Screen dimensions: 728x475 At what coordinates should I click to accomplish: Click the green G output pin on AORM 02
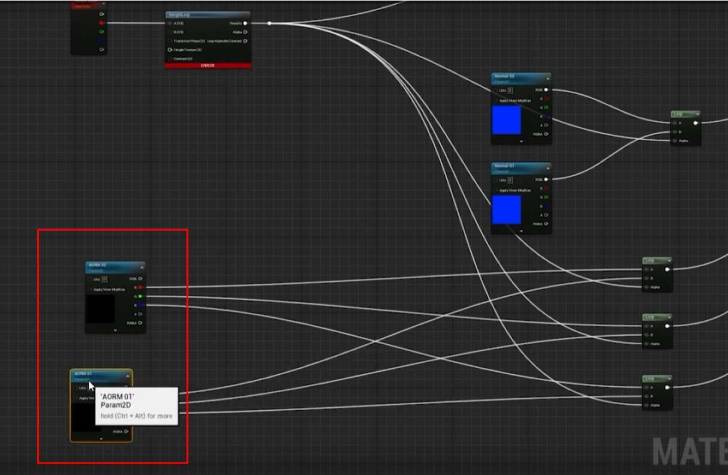(140, 296)
